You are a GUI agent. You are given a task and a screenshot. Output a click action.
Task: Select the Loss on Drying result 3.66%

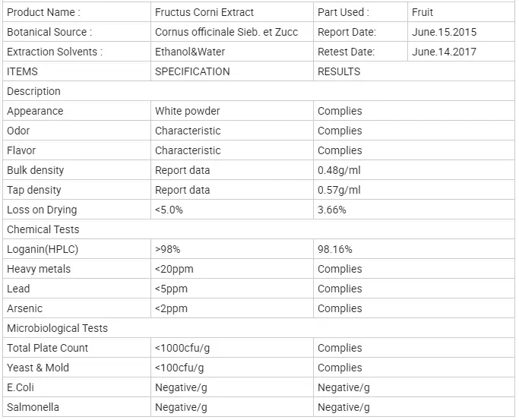[332, 210]
